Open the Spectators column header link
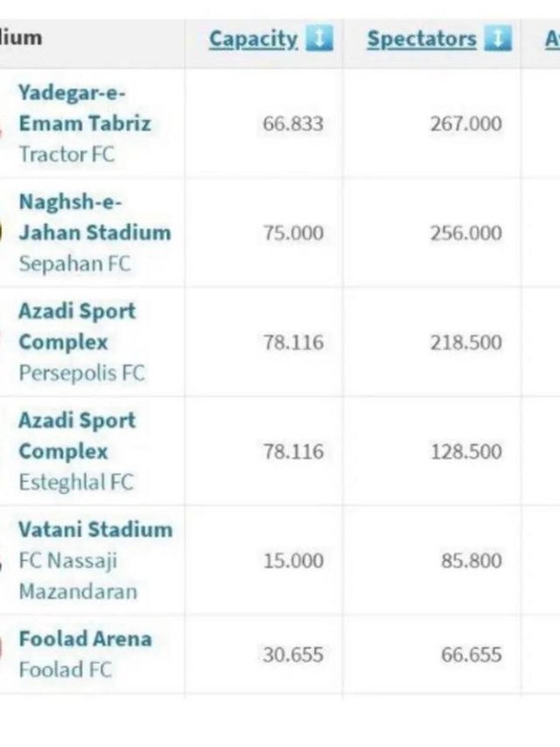The height and width of the screenshot is (747, 560). click(422, 39)
